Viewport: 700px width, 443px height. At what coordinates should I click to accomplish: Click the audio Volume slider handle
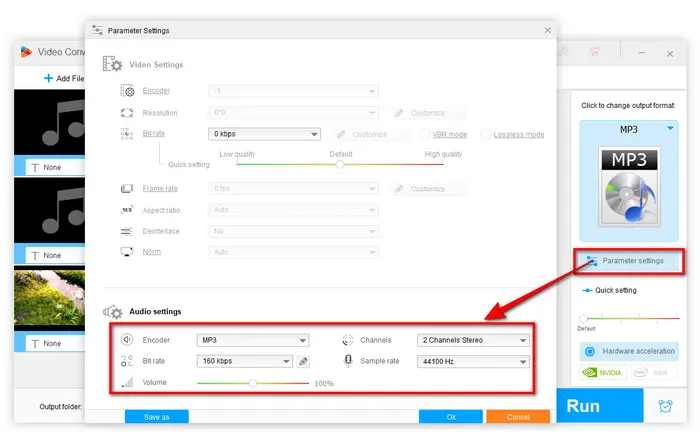coord(253,382)
